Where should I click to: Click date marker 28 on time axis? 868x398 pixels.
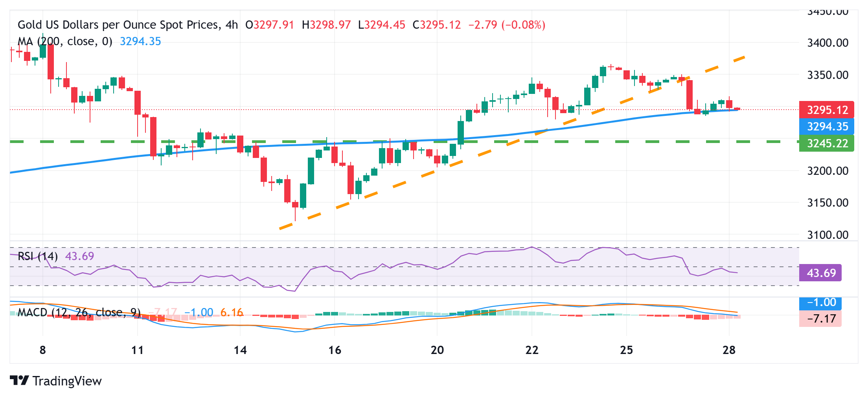point(729,350)
